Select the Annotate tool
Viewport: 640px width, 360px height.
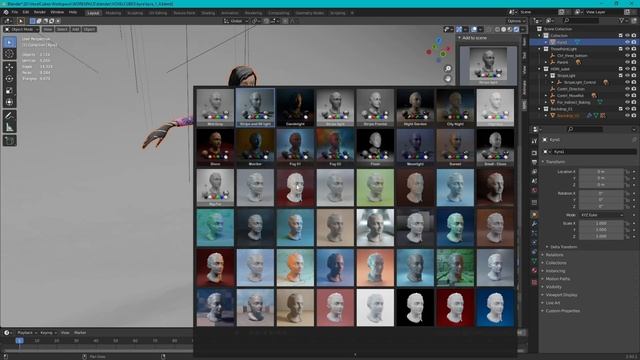click(9, 116)
